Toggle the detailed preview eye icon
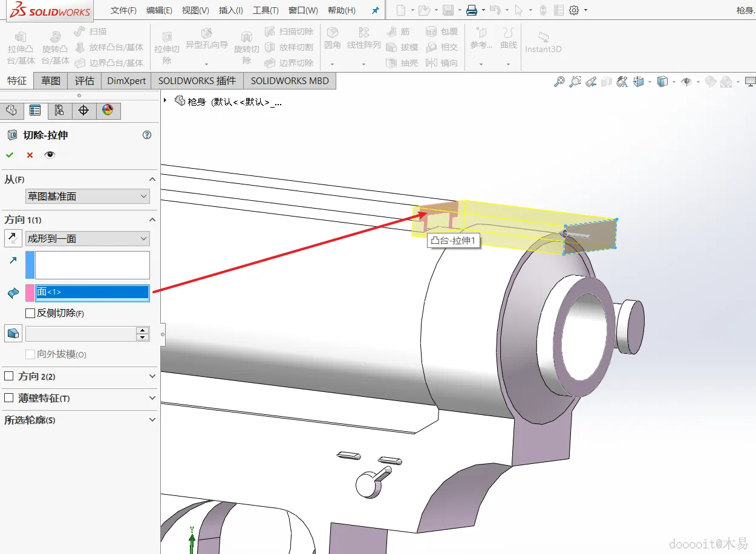Image resolution: width=756 pixels, height=554 pixels. click(x=50, y=155)
